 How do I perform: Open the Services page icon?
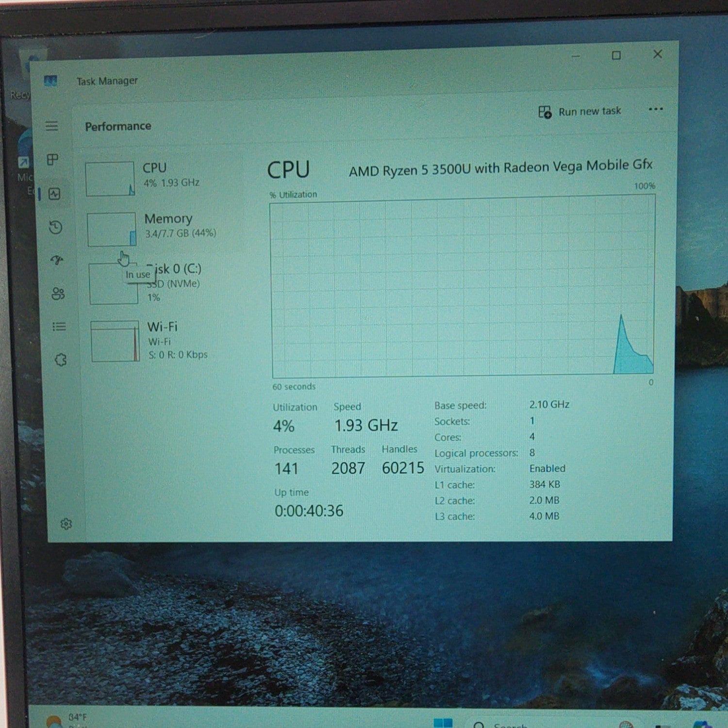click(x=61, y=360)
